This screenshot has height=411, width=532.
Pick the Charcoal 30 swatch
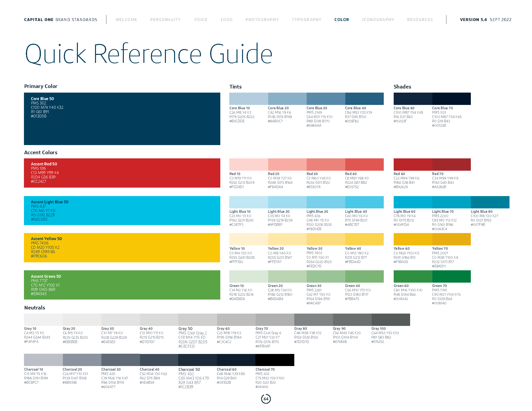[x=121, y=360]
